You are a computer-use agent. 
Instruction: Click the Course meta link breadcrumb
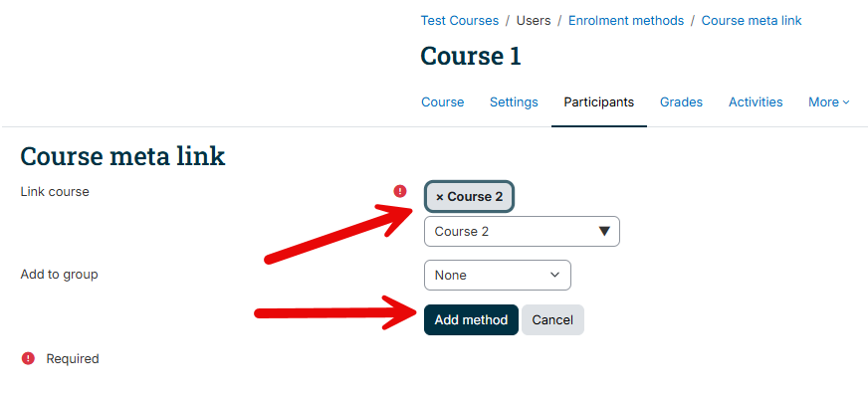pyautogui.click(x=752, y=21)
